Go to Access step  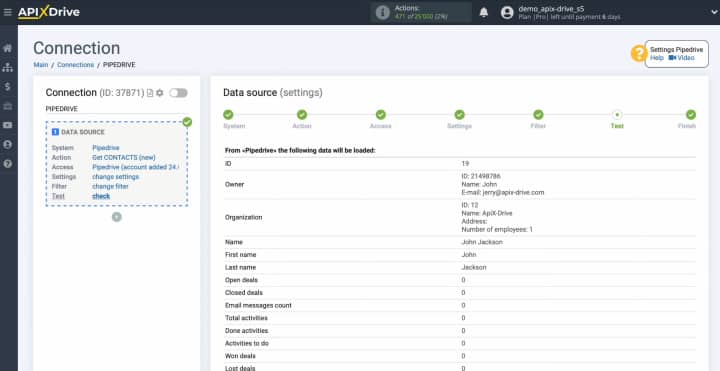click(381, 115)
